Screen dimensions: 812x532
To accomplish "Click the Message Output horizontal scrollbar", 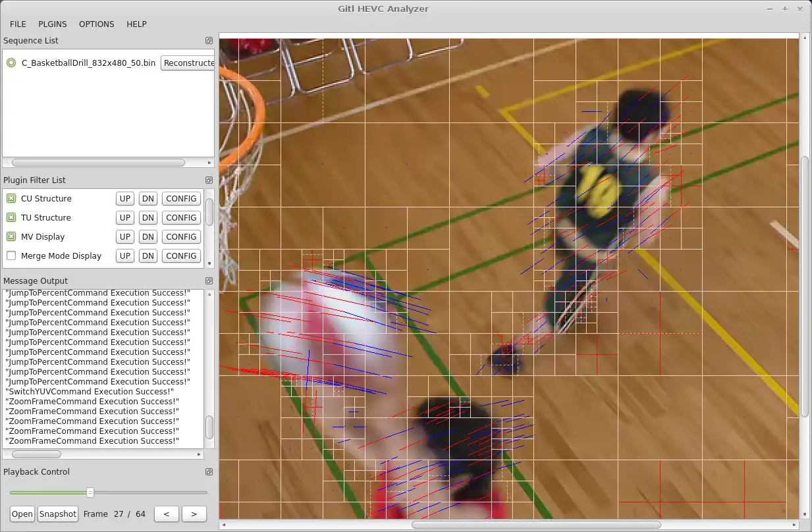I will 36,454.
